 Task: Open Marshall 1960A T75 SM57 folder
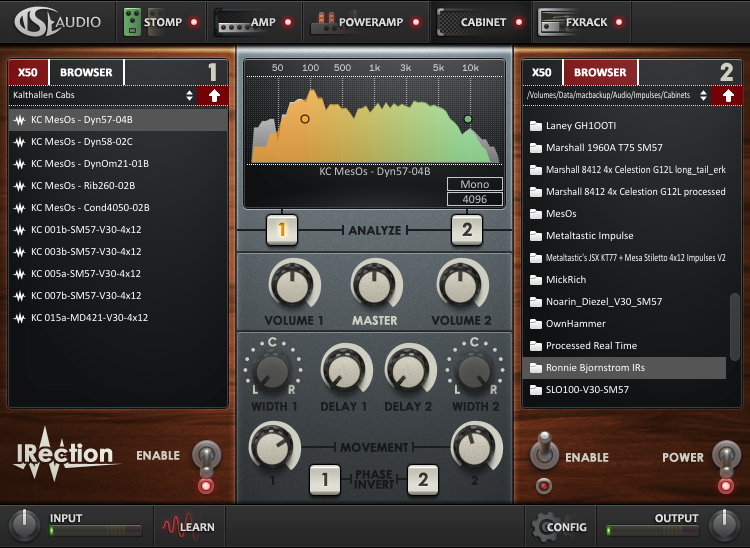624,148
